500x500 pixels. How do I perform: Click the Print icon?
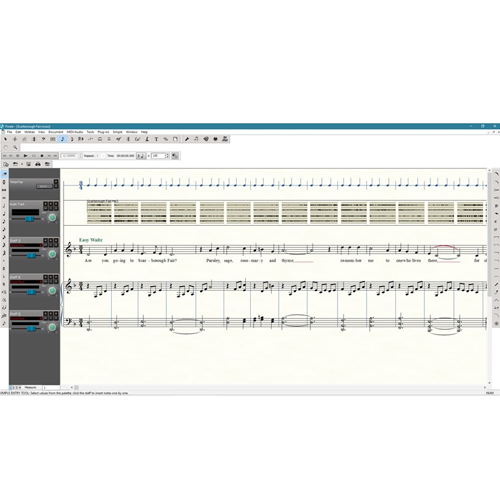pyautogui.click(x=38, y=164)
